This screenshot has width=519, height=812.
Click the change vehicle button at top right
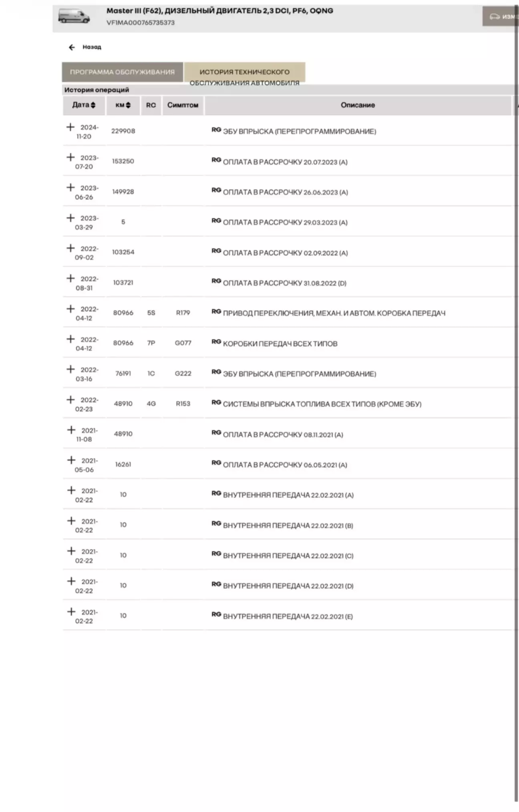(501, 16)
